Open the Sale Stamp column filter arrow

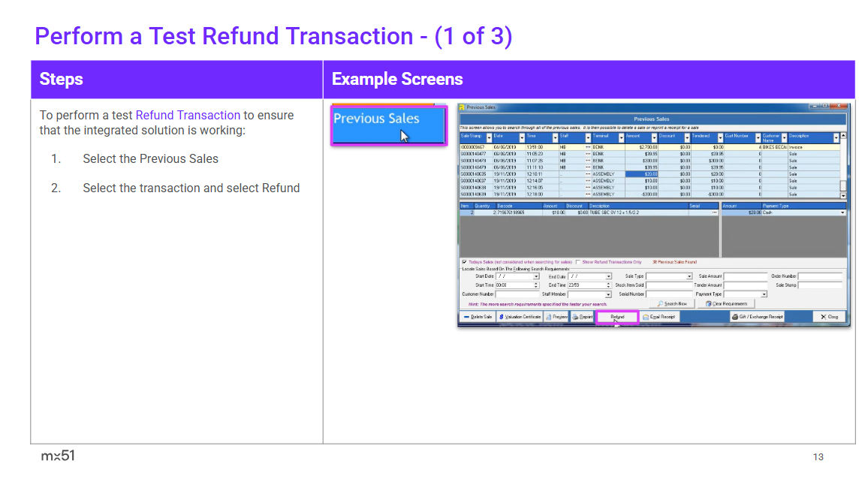[x=489, y=137]
